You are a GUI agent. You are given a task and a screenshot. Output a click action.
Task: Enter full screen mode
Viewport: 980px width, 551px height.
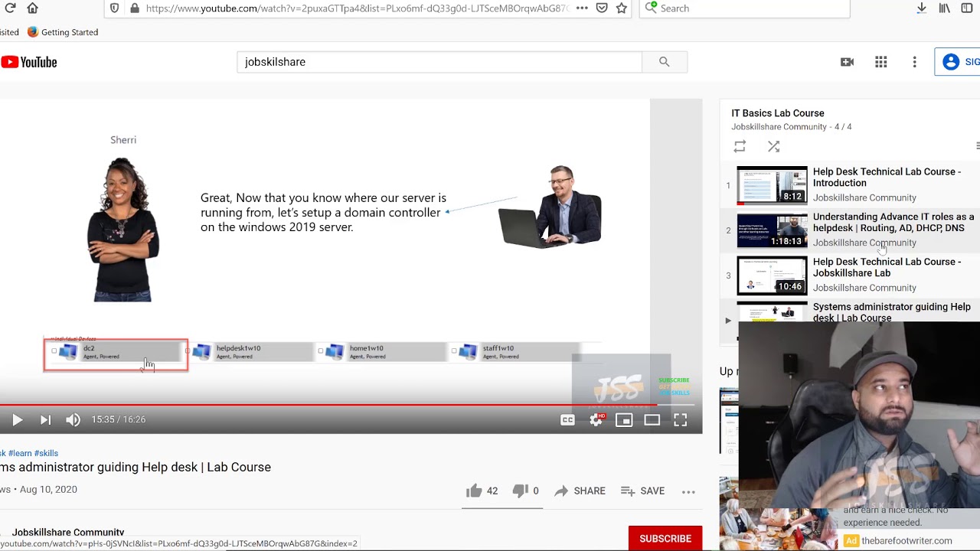coord(680,419)
